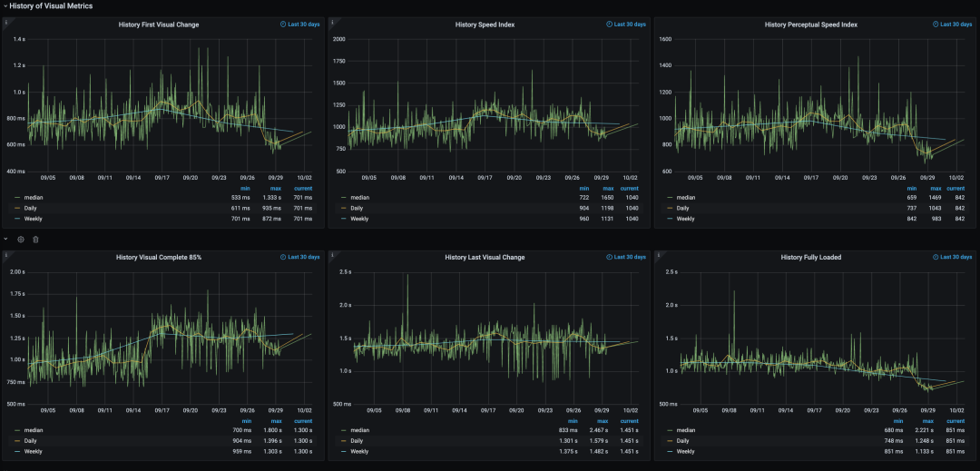This screenshot has width=980, height=471.
Task: Click Last 30 days on Perceptual Speed Index
Action: click(x=953, y=25)
